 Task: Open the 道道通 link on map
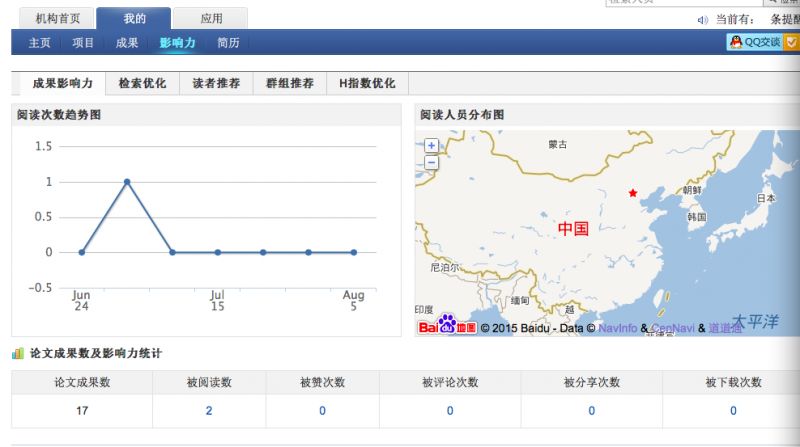[x=725, y=328]
